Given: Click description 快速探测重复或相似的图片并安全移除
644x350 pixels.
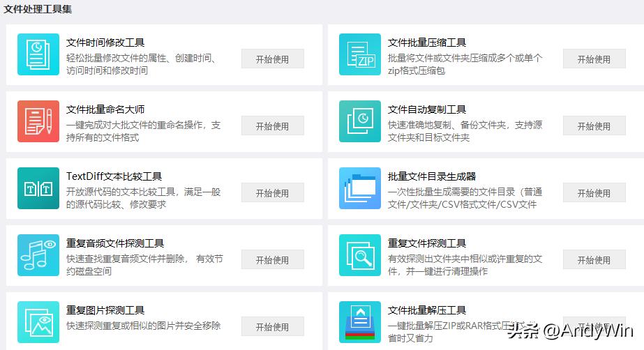Looking at the screenshot, I should point(143,326).
